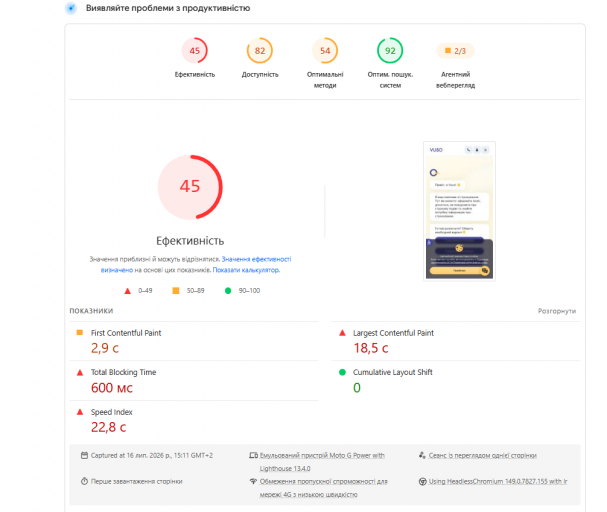Select the Speed Index label
Image resolution: width=607 pixels, height=512 pixels.
(111, 412)
